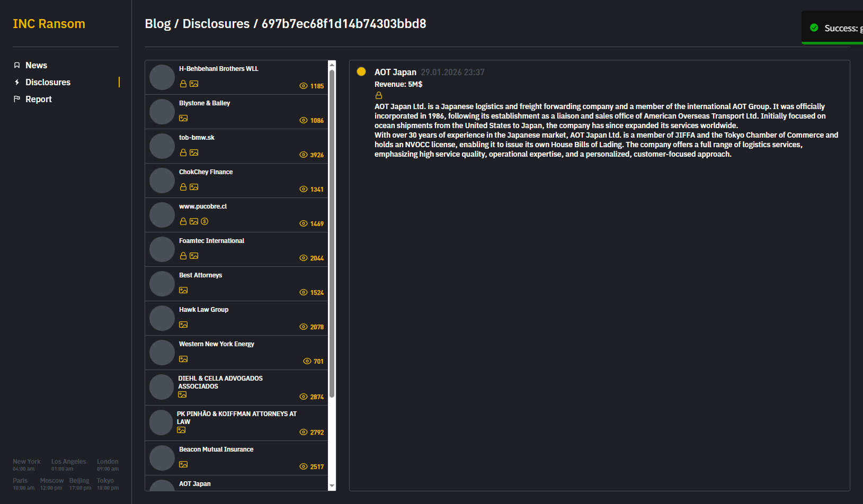Click the scroll up arrow of disclosures list
This screenshot has width=863, height=504.
(x=332, y=65)
